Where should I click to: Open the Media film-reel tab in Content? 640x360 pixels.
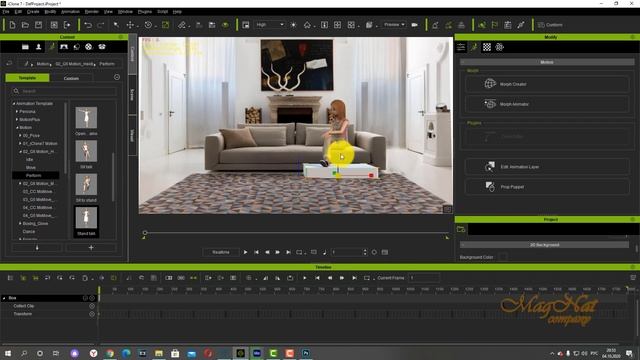click(89, 47)
